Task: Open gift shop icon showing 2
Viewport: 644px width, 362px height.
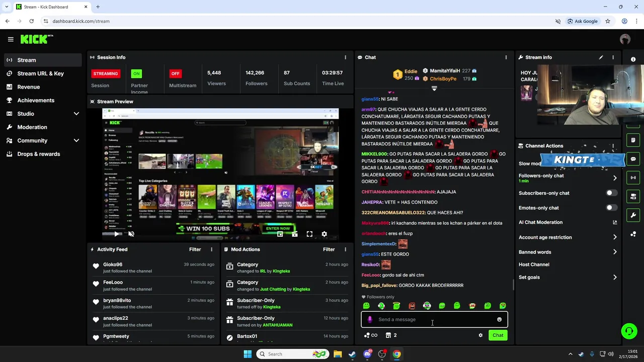Action: point(391,335)
